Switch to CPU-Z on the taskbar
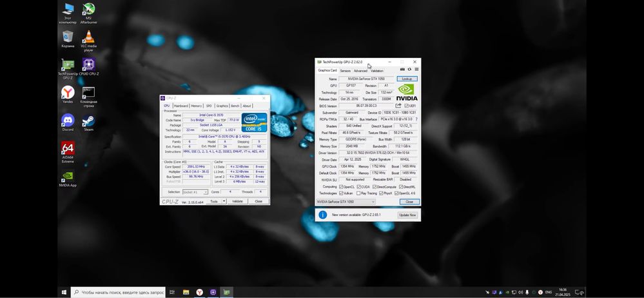This screenshot has height=298, width=644. pyautogui.click(x=213, y=292)
